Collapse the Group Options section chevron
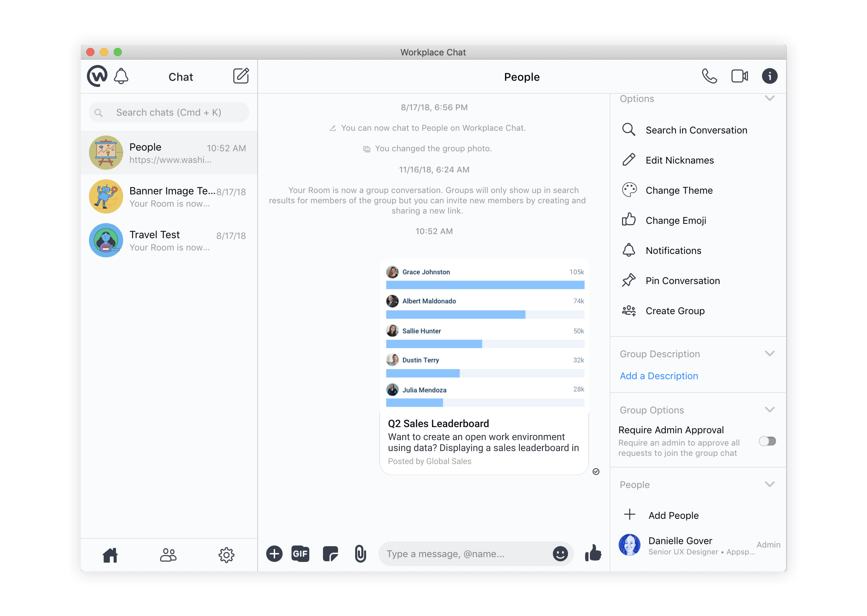The height and width of the screenshot is (616, 867). (770, 410)
